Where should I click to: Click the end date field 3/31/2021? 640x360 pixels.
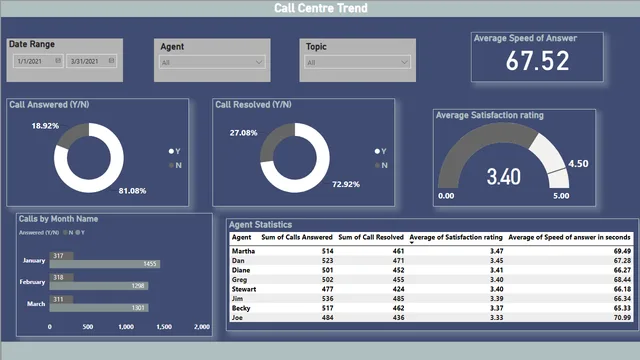click(x=91, y=61)
